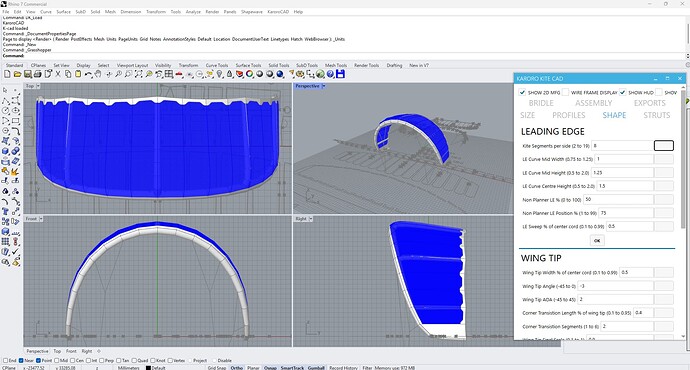Open the Front viewport title dropdown arrow
Image resolution: width=690 pixels, height=370 pixels.
pos(41,219)
